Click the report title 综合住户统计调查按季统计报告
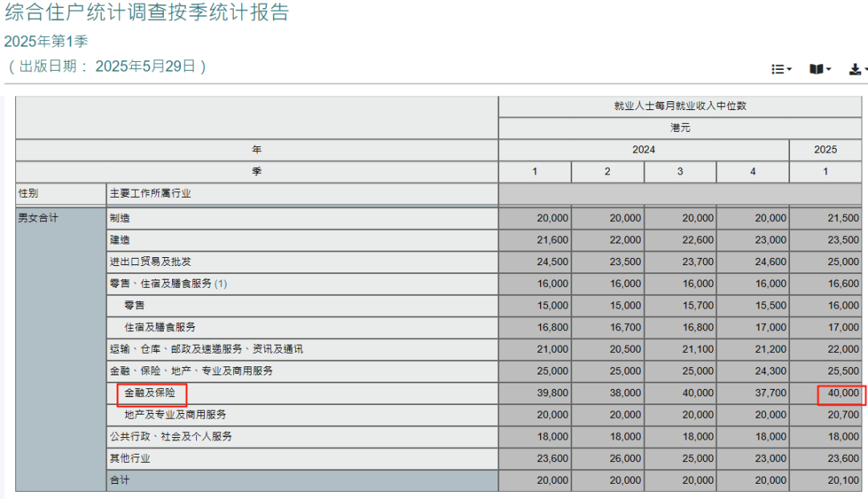The image size is (868, 499). click(x=147, y=13)
